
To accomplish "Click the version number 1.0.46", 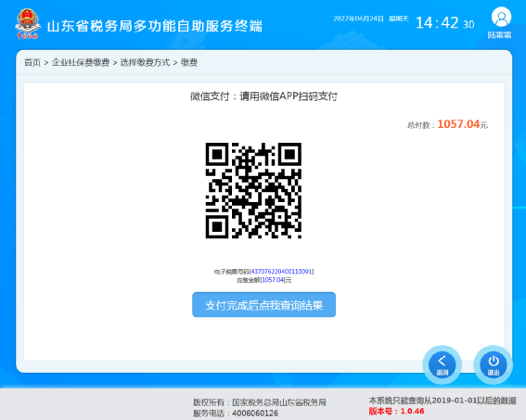I will pyautogui.click(x=412, y=411).
